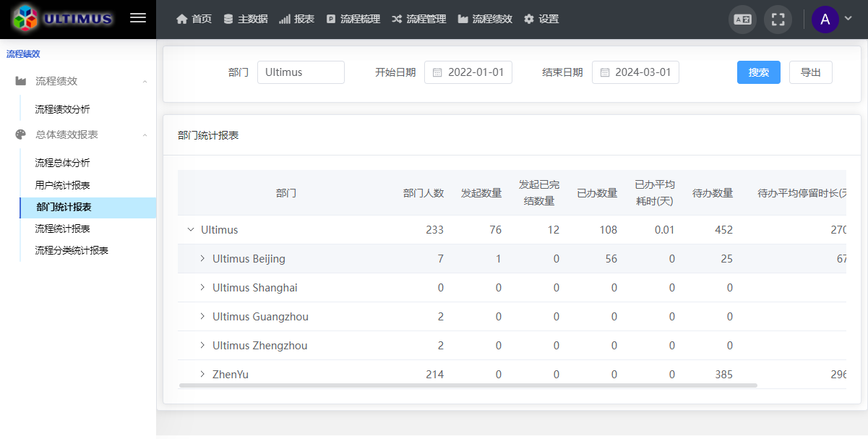Open the 流程管理 menu
Screen dimensions: 868x439
pyautogui.click(x=419, y=20)
